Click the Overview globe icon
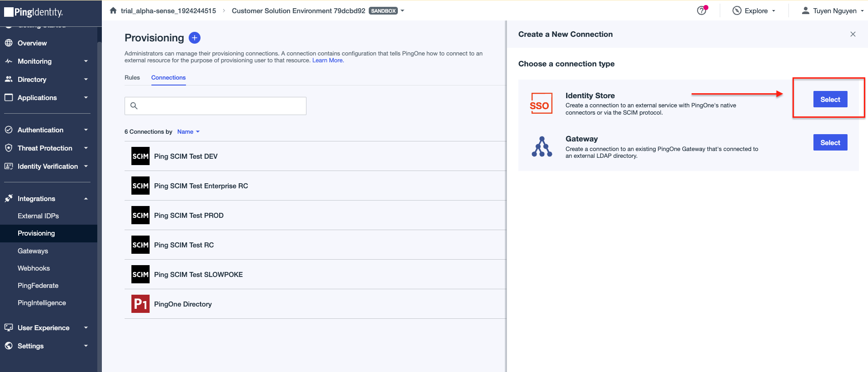Image resolution: width=868 pixels, height=372 pixels. click(x=9, y=43)
